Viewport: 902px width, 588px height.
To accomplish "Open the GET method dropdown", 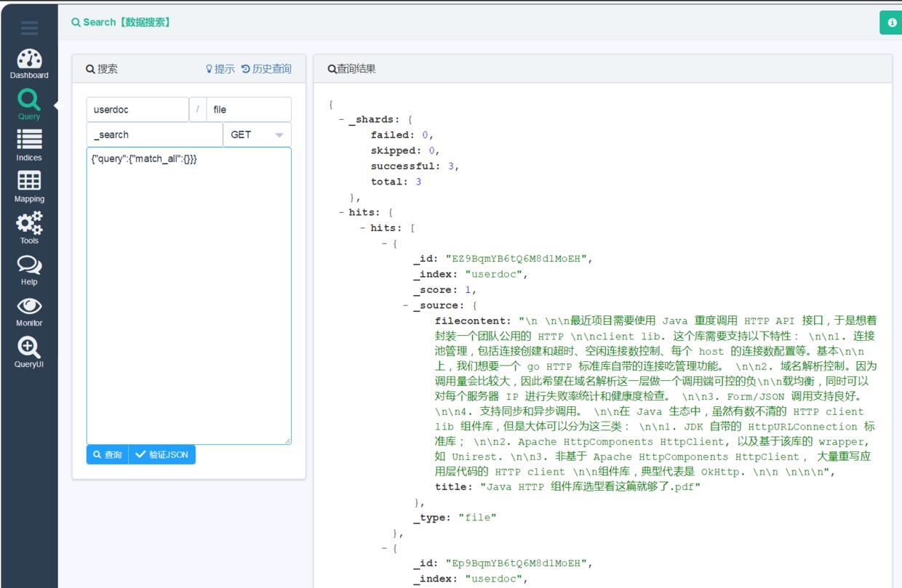I will point(257,134).
